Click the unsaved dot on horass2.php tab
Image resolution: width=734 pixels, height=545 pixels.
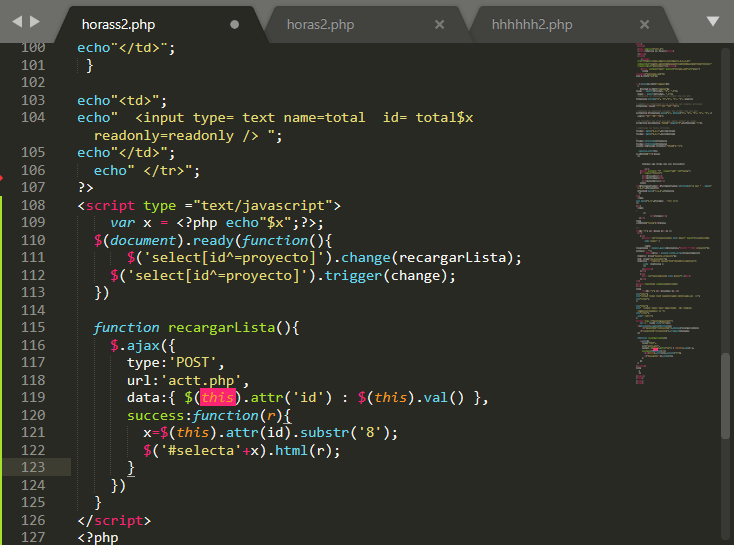(x=235, y=24)
